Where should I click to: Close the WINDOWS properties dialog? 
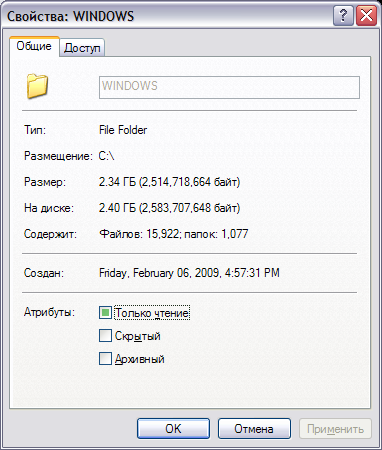366,16
